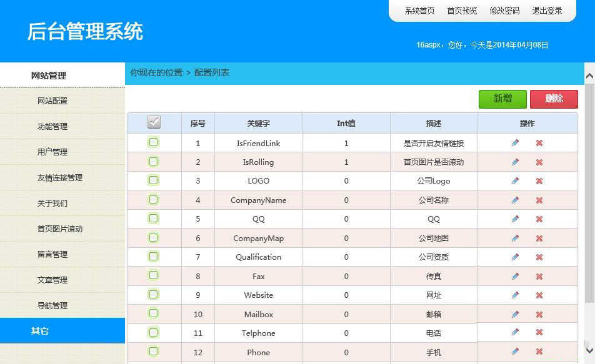Viewport: 595px width, 364px height.
Task: Click the green 新增 button
Action: point(502,99)
